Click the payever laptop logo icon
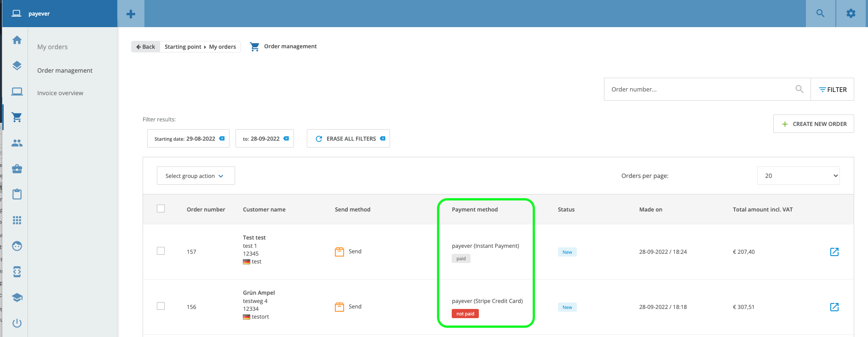 (17, 13)
